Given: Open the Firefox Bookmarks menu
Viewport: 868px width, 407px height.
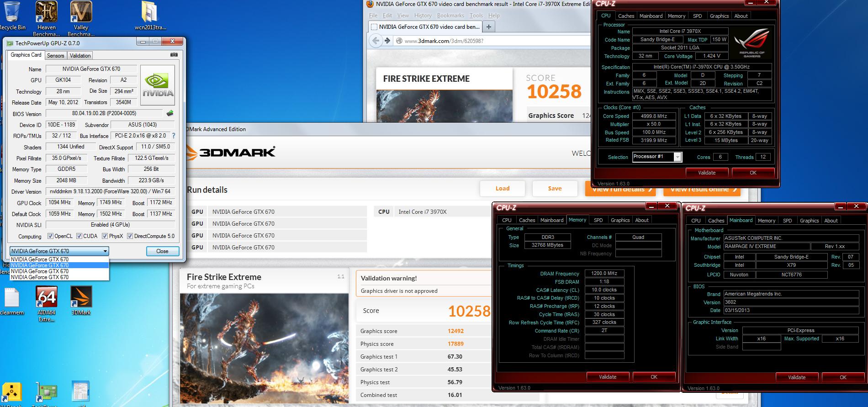Looking at the screenshot, I should coord(450,16).
